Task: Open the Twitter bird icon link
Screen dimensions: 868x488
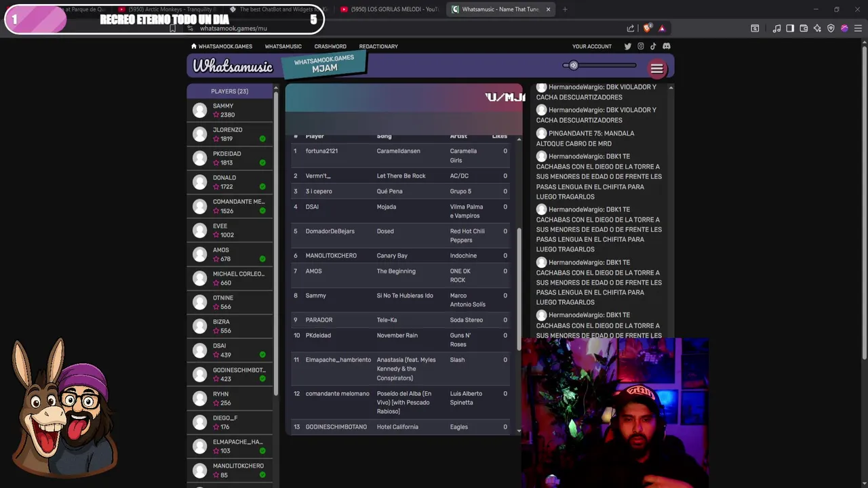Action: click(x=627, y=46)
